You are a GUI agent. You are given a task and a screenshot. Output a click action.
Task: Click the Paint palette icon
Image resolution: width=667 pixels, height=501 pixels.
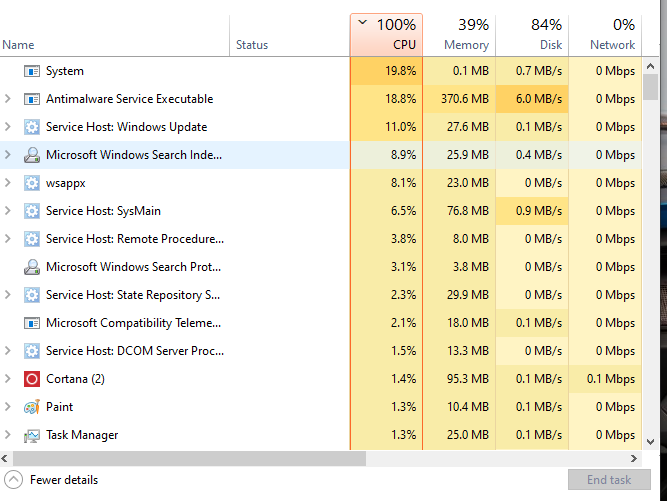tap(32, 407)
